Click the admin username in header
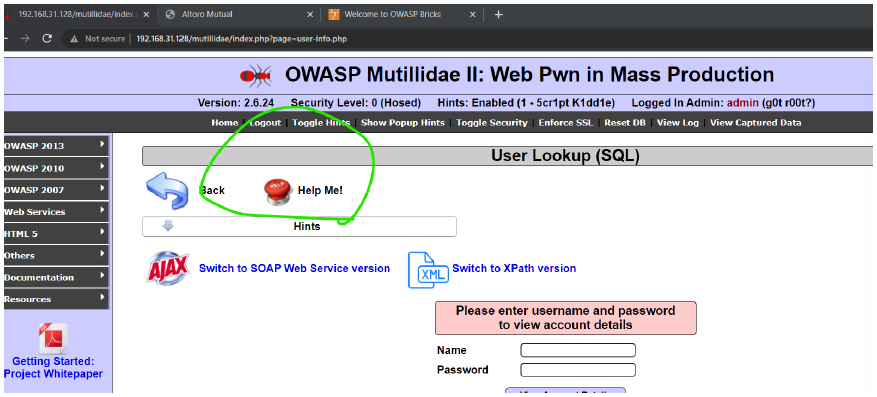 pyautogui.click(x=743, y=103)
